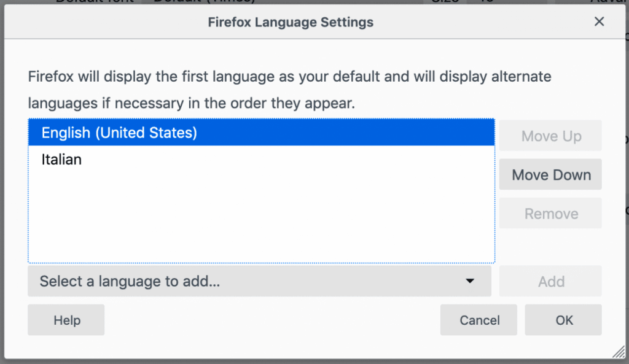The width and height of the screenshot is (629, 364).
Task: Click the dialog title "Firefox Language Settings"
Action: tap(290, 21)
